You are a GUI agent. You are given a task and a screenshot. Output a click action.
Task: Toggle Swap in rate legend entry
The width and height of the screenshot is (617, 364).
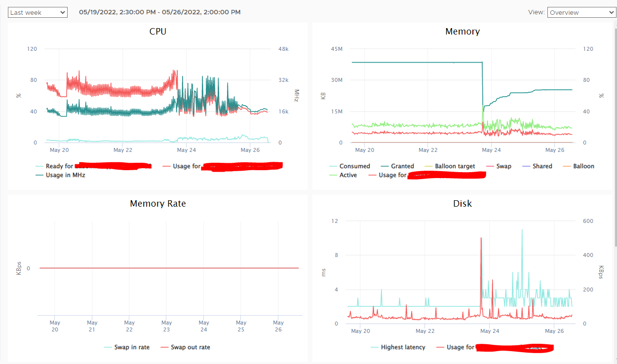(127, 347)
